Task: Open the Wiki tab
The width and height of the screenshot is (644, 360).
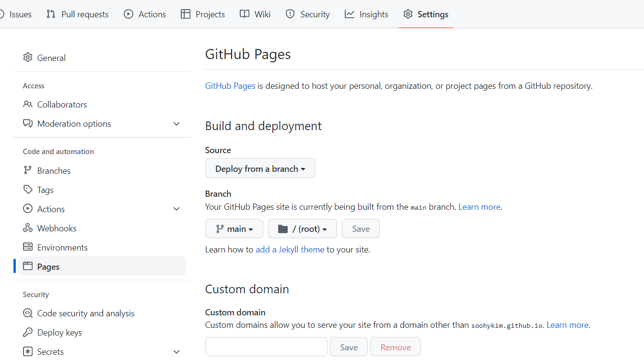Action: (x=255, y=14)
